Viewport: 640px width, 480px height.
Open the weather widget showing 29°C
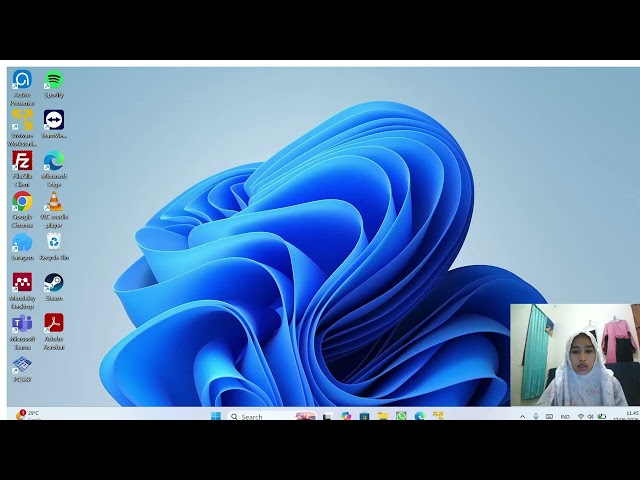click(28, 415)
